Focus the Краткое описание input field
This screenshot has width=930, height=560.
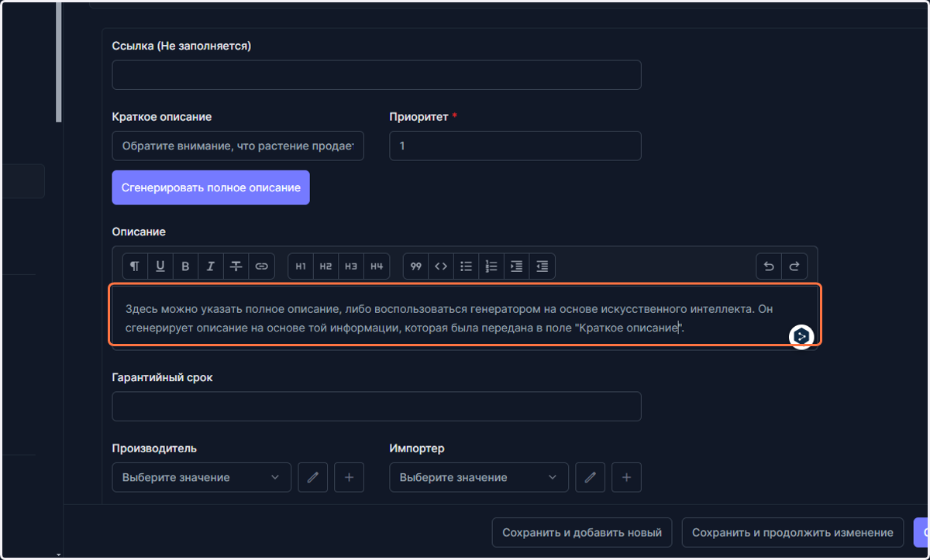pos(238,146)
